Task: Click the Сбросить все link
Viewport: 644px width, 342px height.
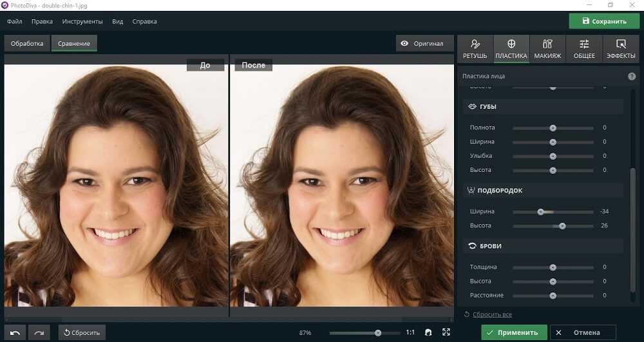Action: 492,314
